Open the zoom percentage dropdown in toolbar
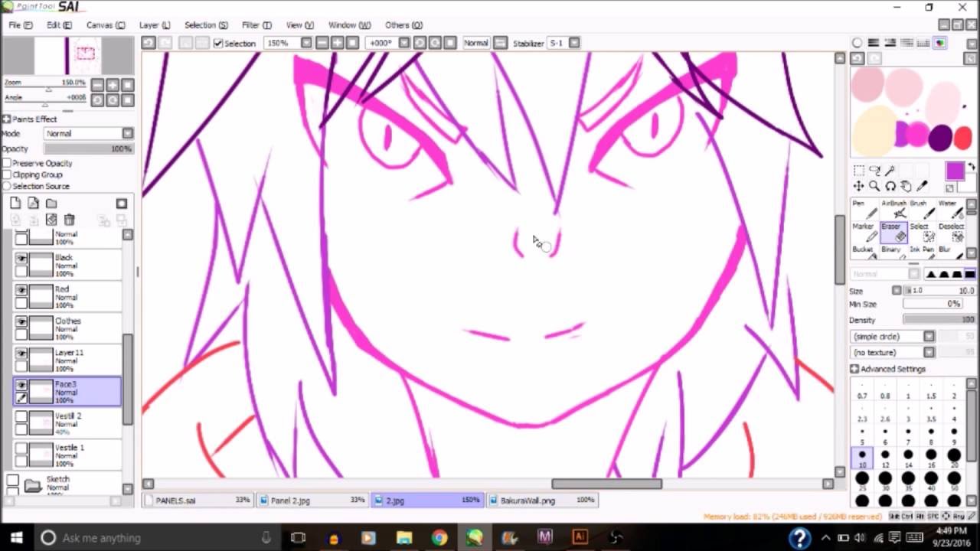Image resolution: width=980 pixels, height=551 pixels. 306,43
